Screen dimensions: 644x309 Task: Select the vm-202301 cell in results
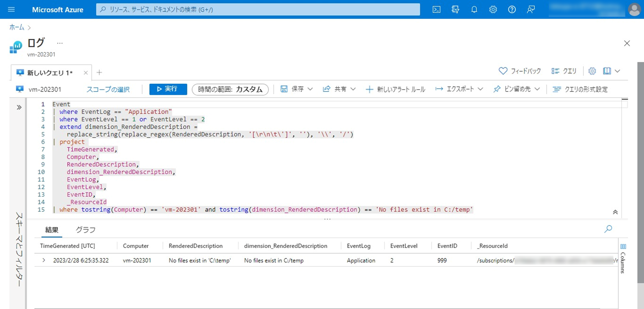click(137, 260)
